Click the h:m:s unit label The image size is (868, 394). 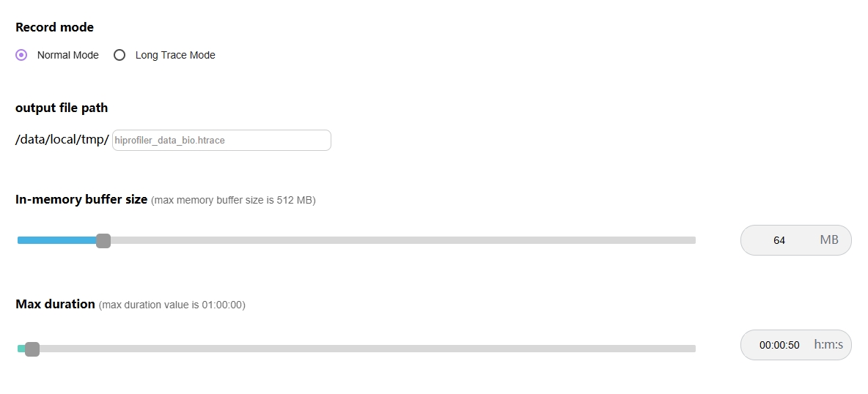coord(828,345)
